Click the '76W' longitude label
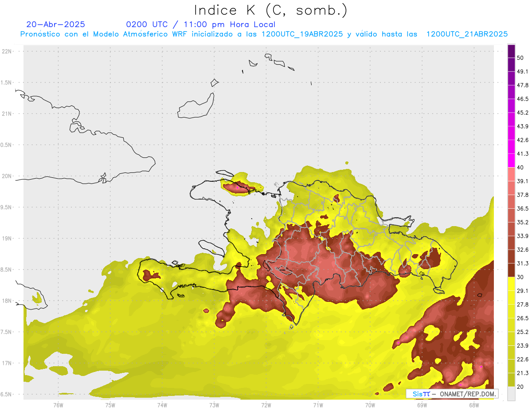This screenshot has height=411, width=532. coord(58,405)
